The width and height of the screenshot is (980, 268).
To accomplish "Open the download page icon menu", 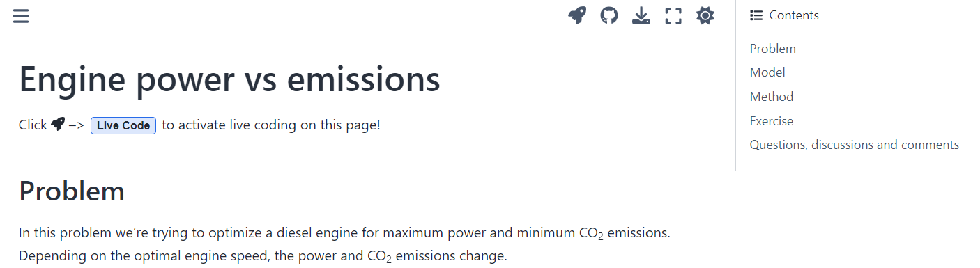I will (641, 15).
